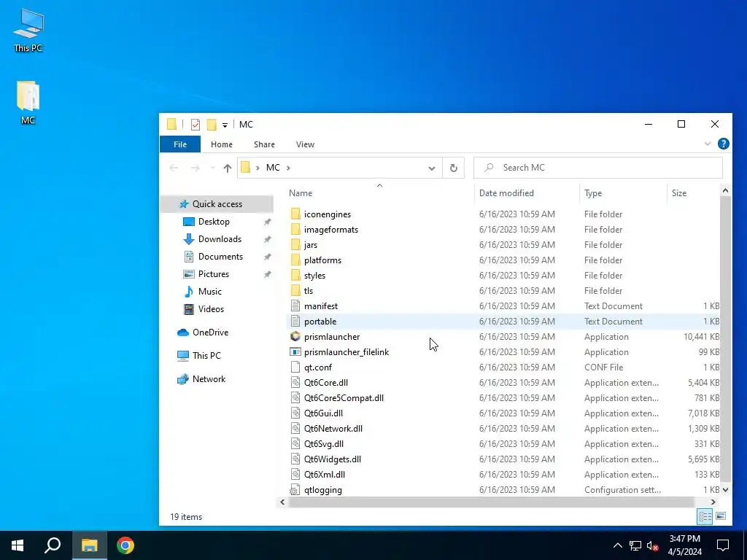Image resolution: width=747 pixels, height=560 pixels.
Task: Switch to the Share ribbon tab
Action: (264, 144)
